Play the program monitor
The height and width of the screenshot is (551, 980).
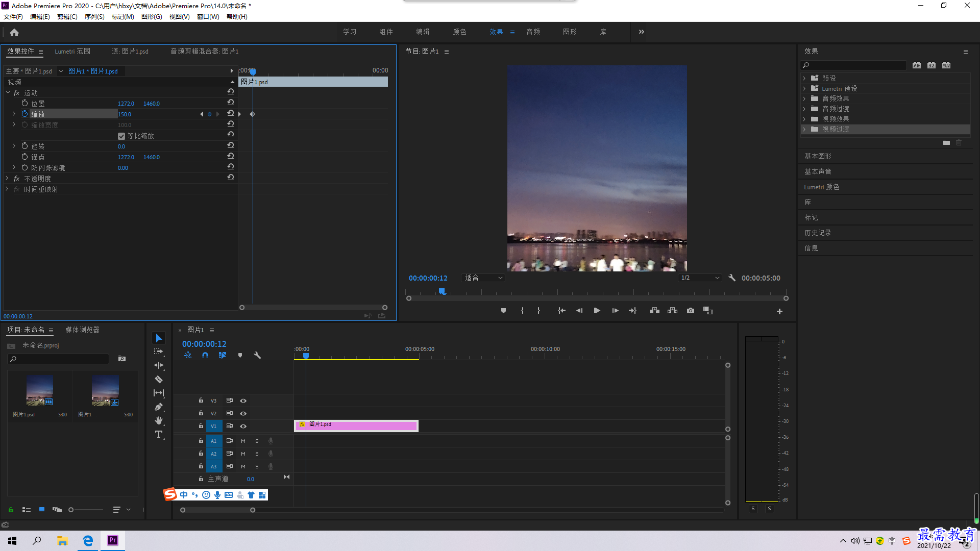[597, 311]
